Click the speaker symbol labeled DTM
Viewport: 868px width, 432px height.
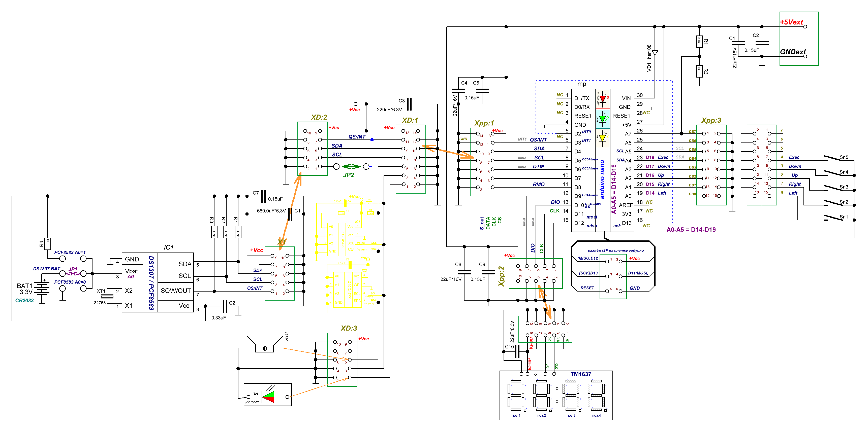[265, 344]
